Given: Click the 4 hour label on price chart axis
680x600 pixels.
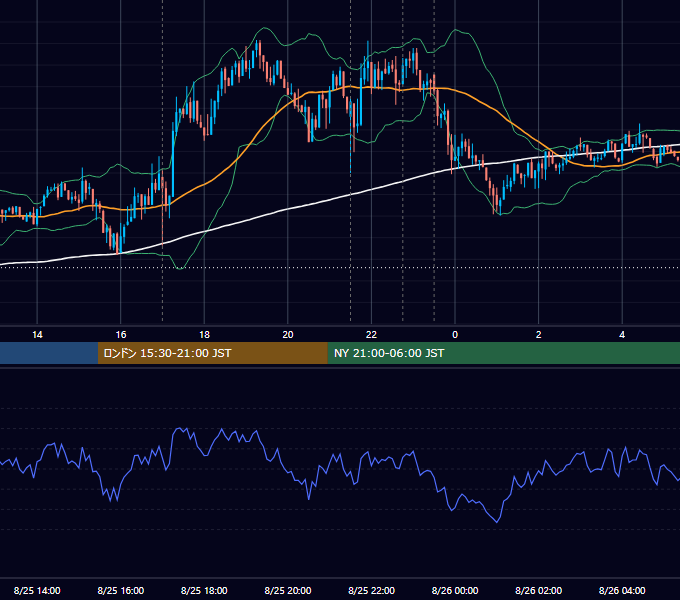Looking at the screenshot, I should [622, 335].
